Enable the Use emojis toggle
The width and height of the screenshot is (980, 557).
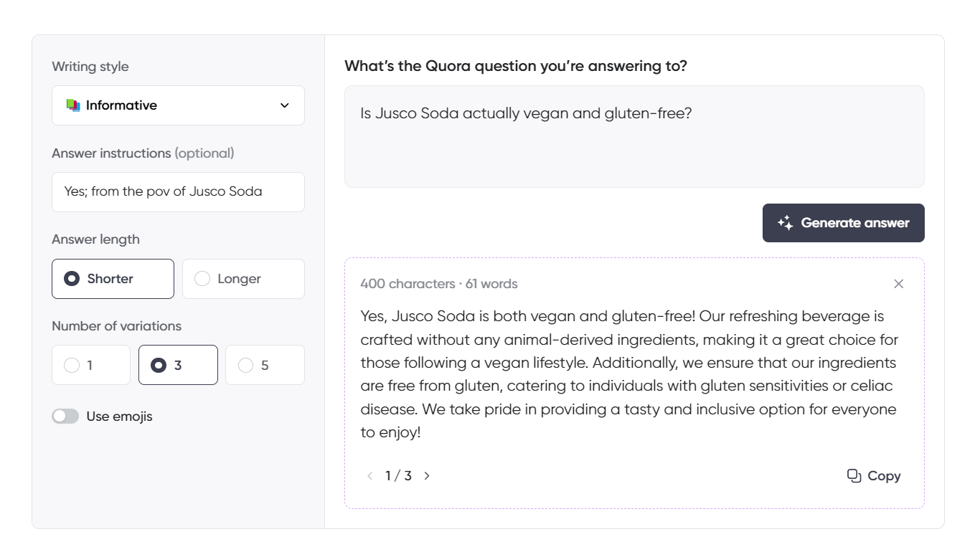65,416
